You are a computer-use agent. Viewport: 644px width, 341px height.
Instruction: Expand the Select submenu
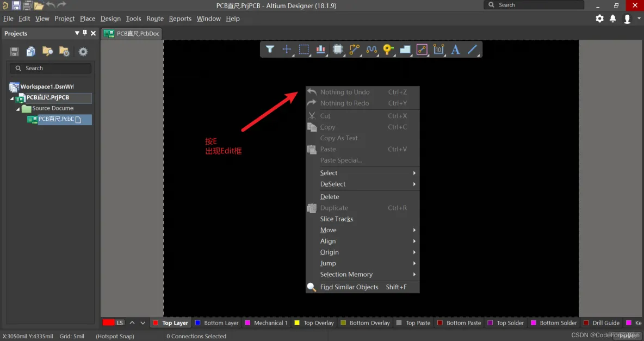[363, 173]
